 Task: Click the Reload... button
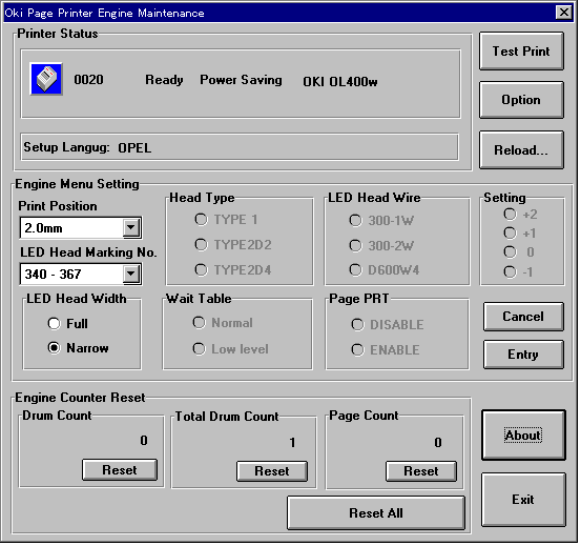[x=521, y=150]
